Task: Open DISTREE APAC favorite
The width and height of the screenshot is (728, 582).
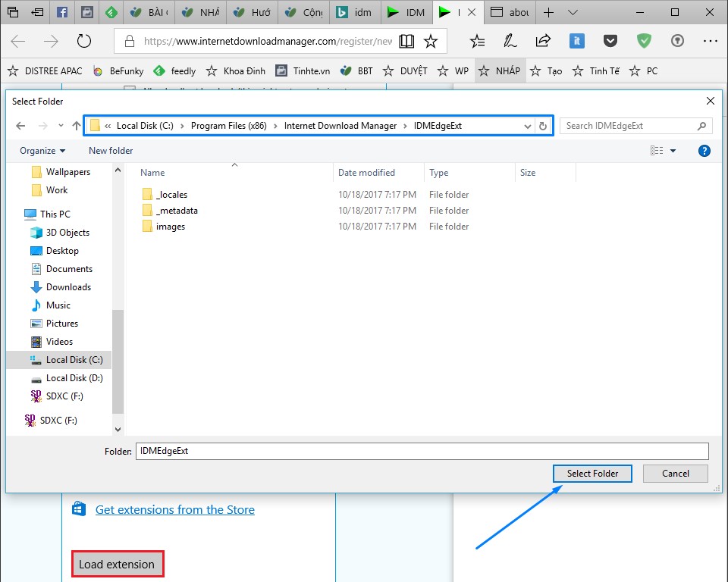Action: (45, 71)
